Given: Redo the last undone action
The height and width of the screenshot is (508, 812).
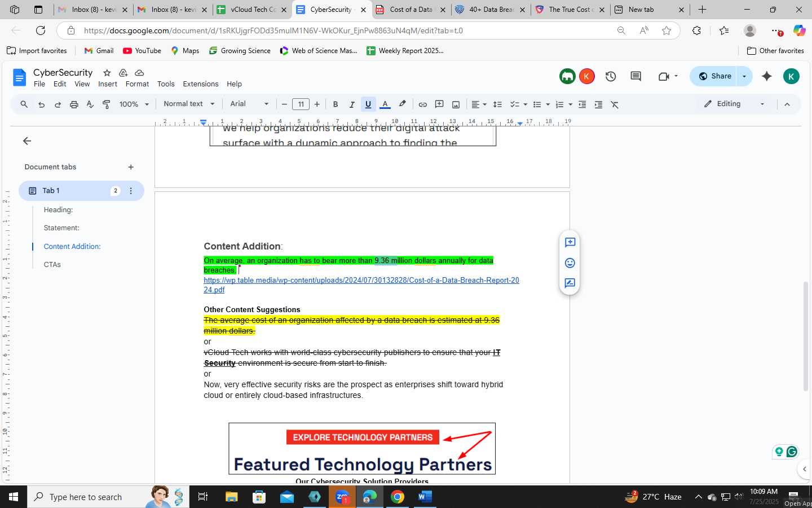Looking at the screenshot, I should click(x=58, y=104).
